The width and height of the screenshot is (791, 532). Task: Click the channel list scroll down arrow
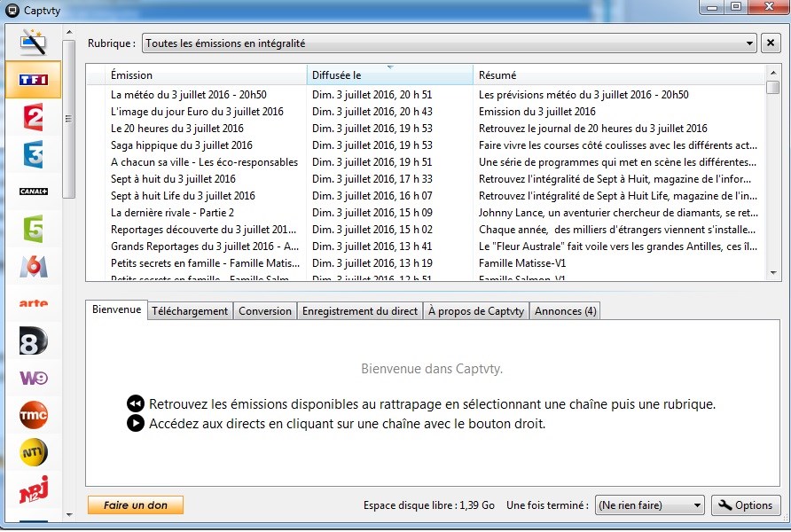[69, 515]
